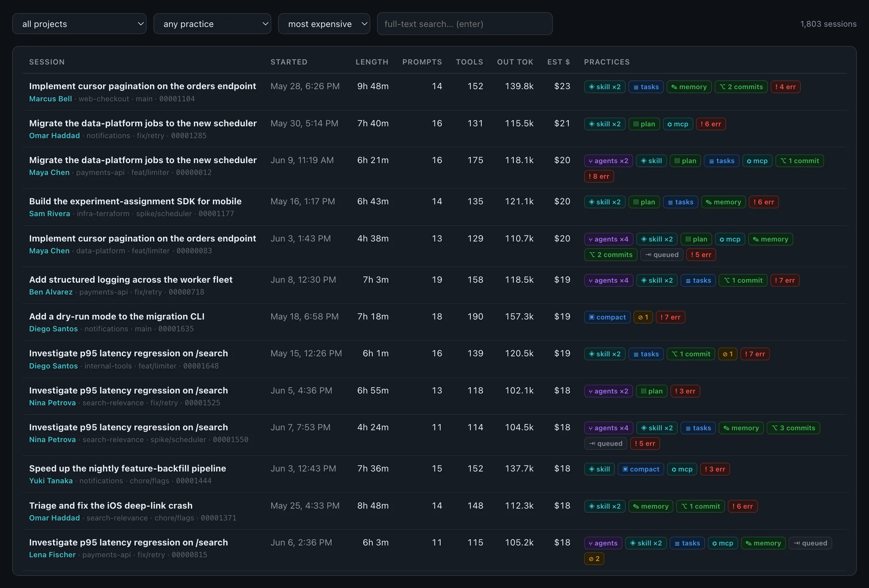Click the red 8 err badge
Screen dimensions: 869x588
pyautogui.click(x=599, y=176)
